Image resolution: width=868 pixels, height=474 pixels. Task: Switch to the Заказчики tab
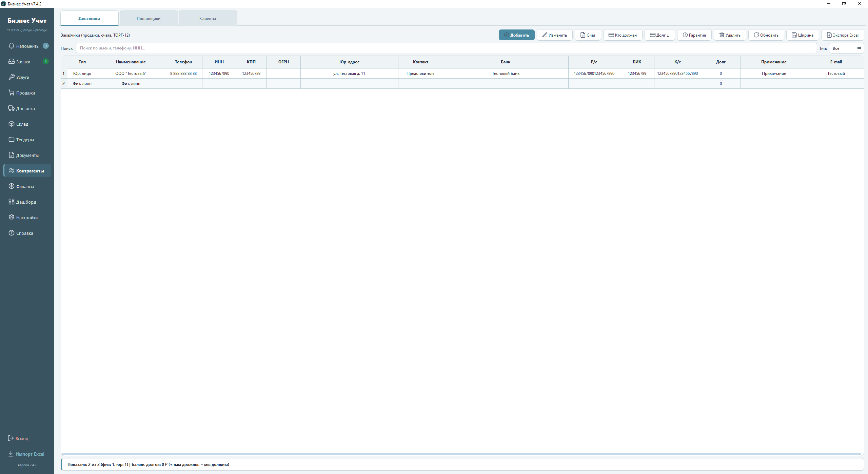point(90,18)
